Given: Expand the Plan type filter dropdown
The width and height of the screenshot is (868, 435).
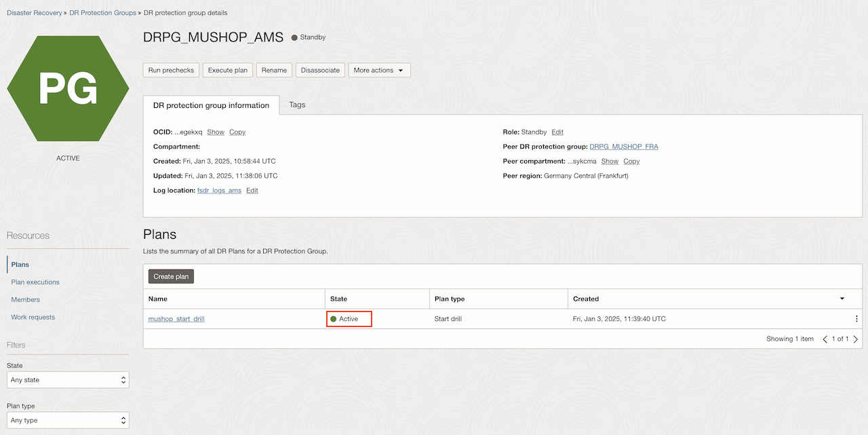Looking at the screenshot, I should (68, 420).
